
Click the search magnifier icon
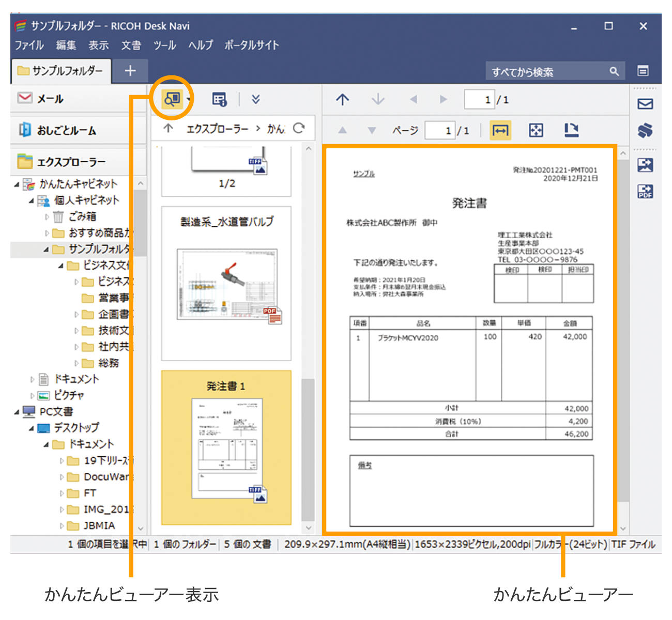click(x=614, y=71)
